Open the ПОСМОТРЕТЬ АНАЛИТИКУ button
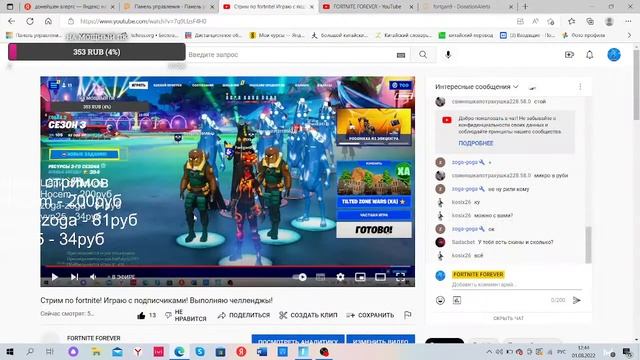Viewport: 640px width, 360px height. tap(298, 340)
